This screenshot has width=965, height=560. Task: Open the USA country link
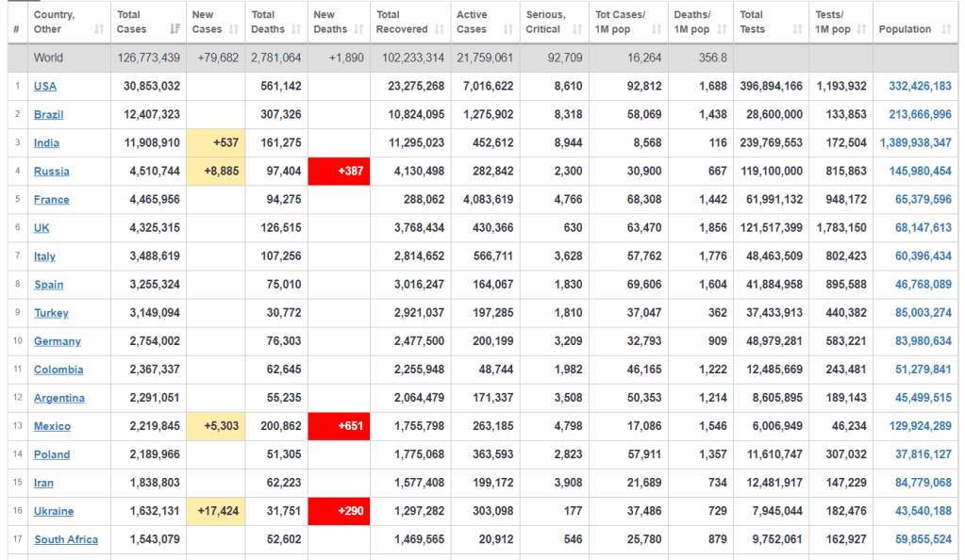pyautogui.click(x=44, y=86)
